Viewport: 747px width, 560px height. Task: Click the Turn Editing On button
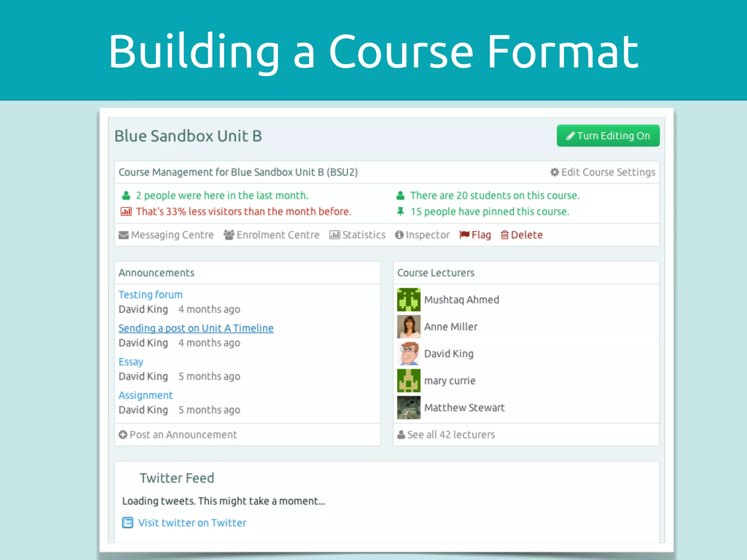click(x=608, y=136)
